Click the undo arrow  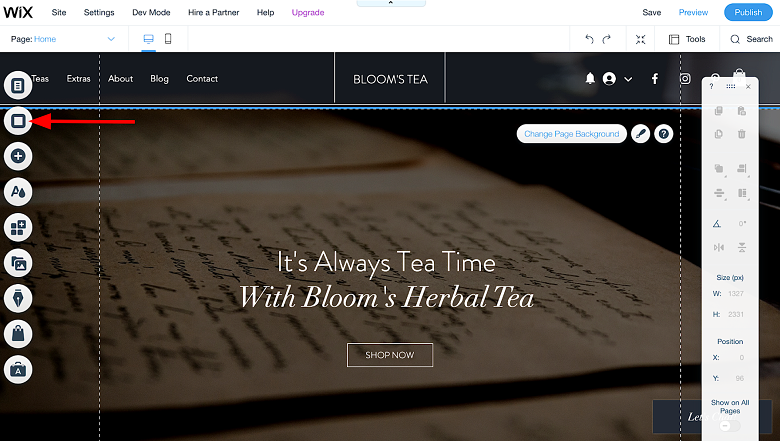pyautogui.click(x=589, y=39)
